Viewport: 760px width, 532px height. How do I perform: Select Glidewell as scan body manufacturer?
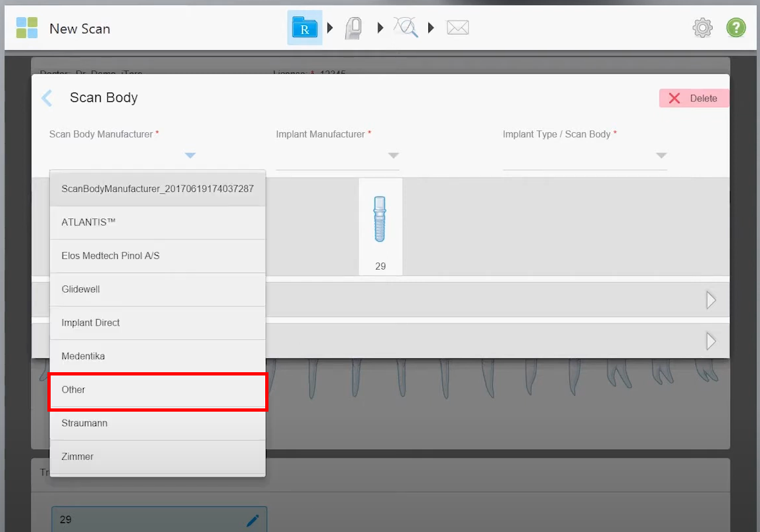pyautogui.click(x=158, y=289)
